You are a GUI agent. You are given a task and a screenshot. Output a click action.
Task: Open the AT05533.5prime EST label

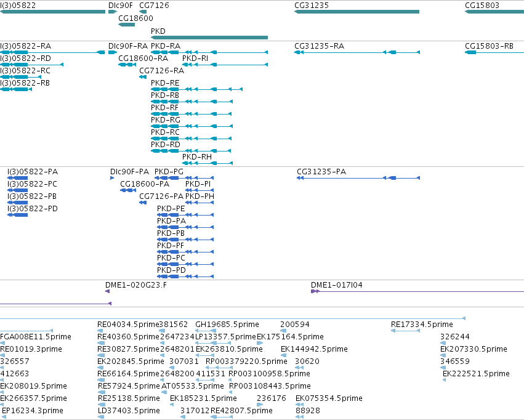[193, 386]
